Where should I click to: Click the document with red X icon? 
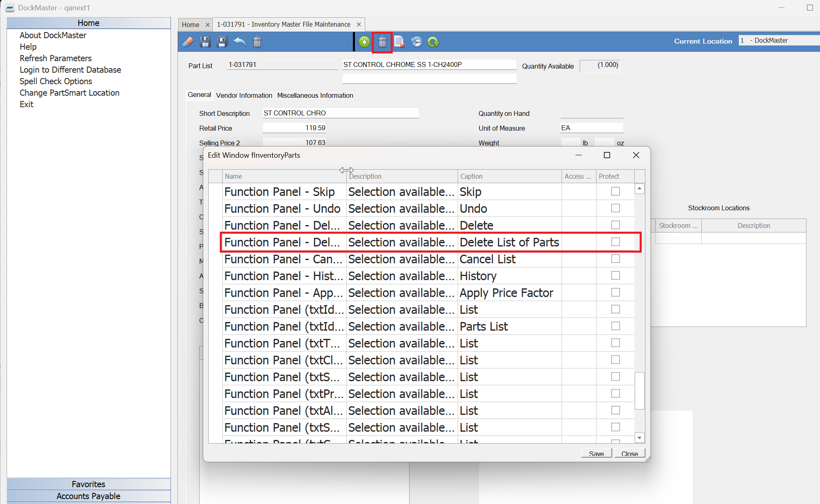[399, 42]
